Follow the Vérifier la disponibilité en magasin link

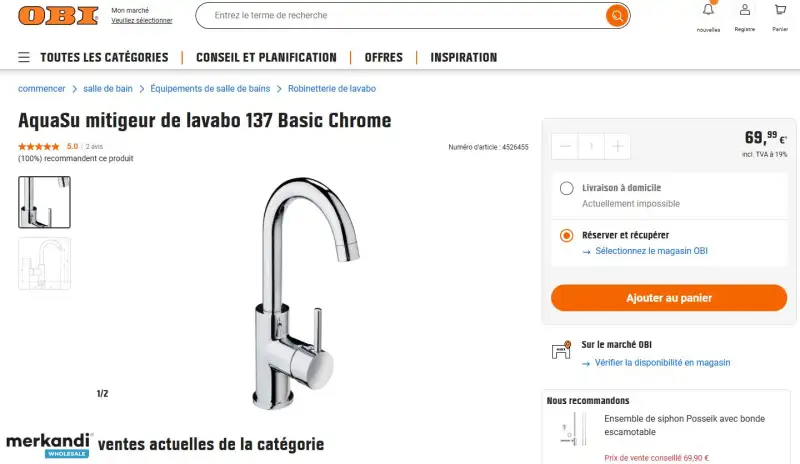click(662, 362)
